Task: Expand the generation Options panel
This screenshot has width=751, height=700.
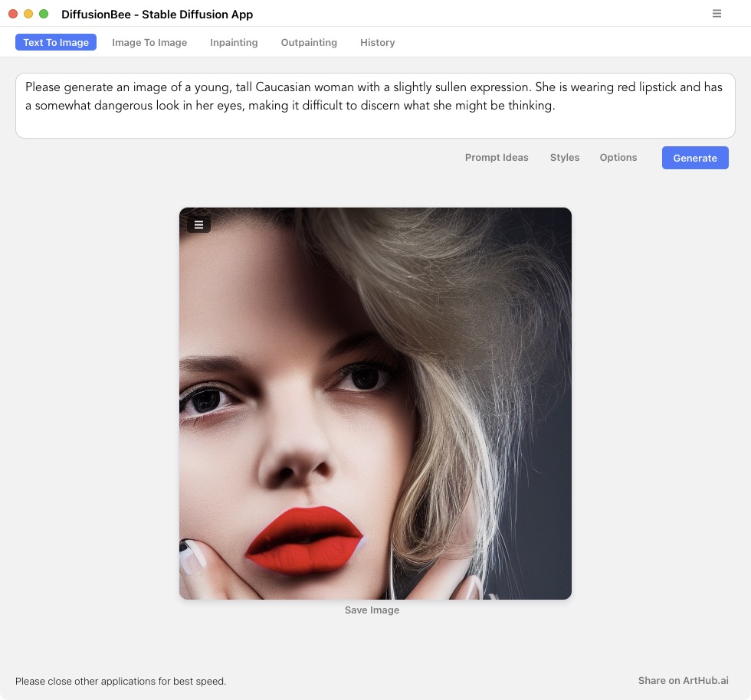Action: [x=618, y=158]
